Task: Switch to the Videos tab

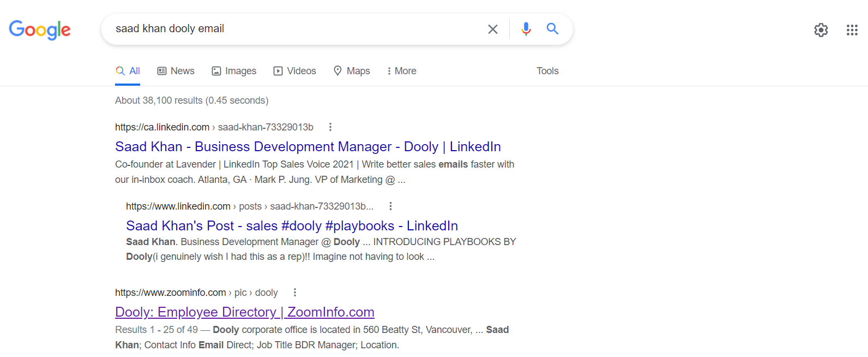Action: tap(294, 71)
